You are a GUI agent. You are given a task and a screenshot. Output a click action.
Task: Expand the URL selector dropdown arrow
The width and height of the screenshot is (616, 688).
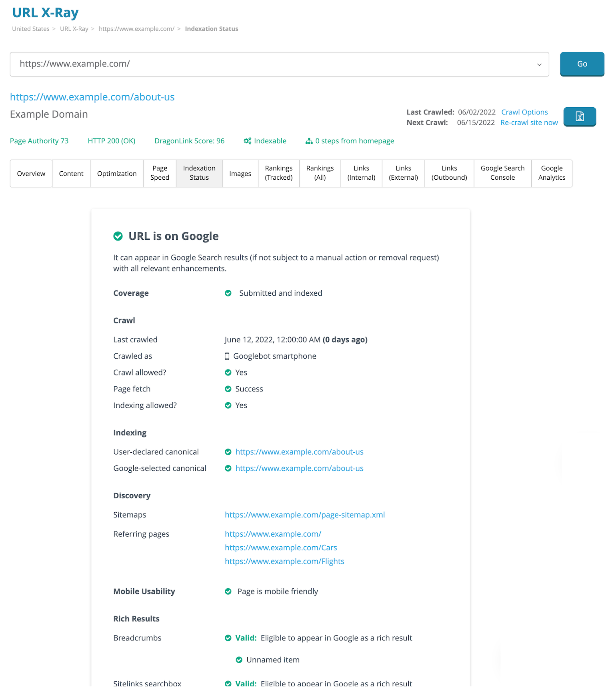tap(539, 64)
